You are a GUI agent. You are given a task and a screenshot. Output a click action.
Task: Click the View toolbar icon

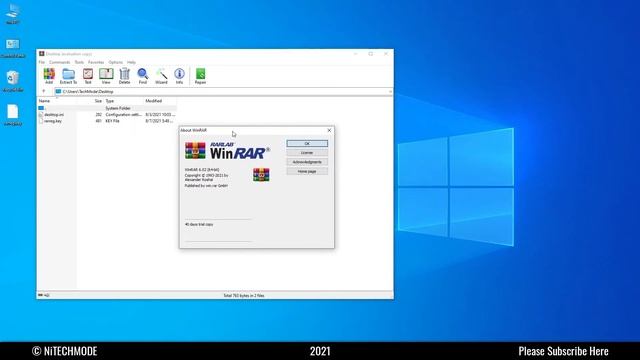click(106, 76)
